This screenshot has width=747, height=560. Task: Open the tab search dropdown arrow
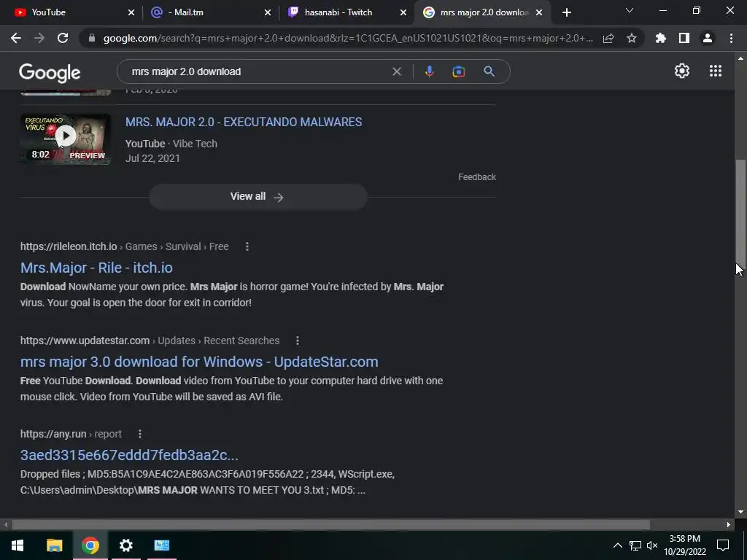click(630, 10)
